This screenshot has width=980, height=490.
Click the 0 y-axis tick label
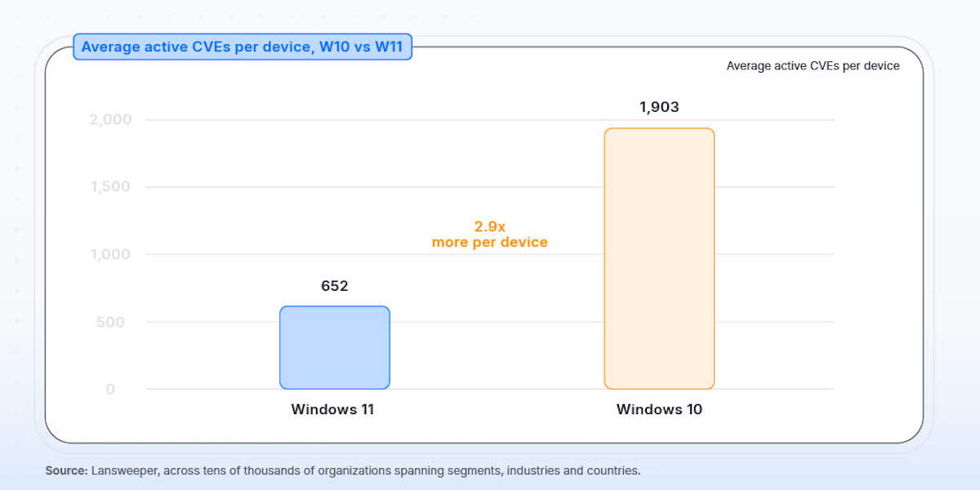point(110,390)
